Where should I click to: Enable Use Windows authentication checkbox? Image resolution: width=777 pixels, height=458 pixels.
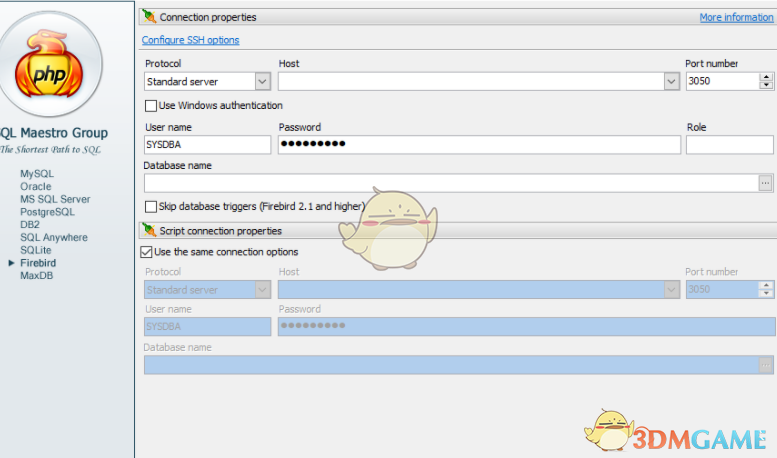tap(151, 106)
